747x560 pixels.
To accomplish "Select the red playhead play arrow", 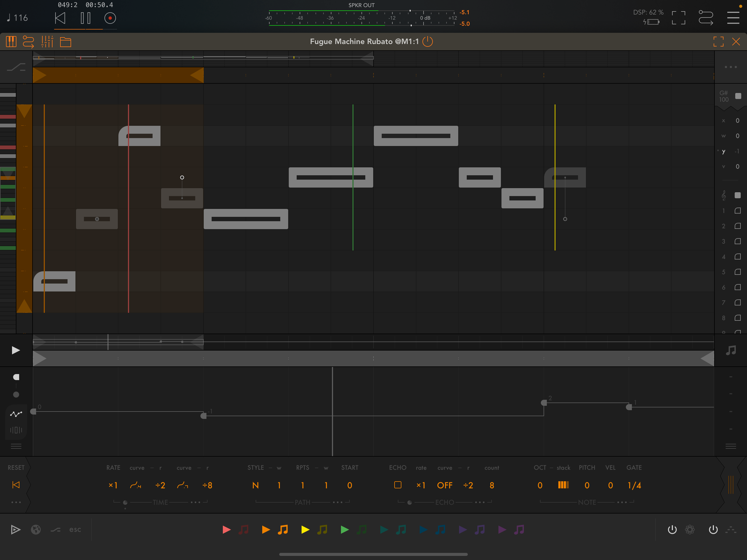I will [x=227, y=530].
